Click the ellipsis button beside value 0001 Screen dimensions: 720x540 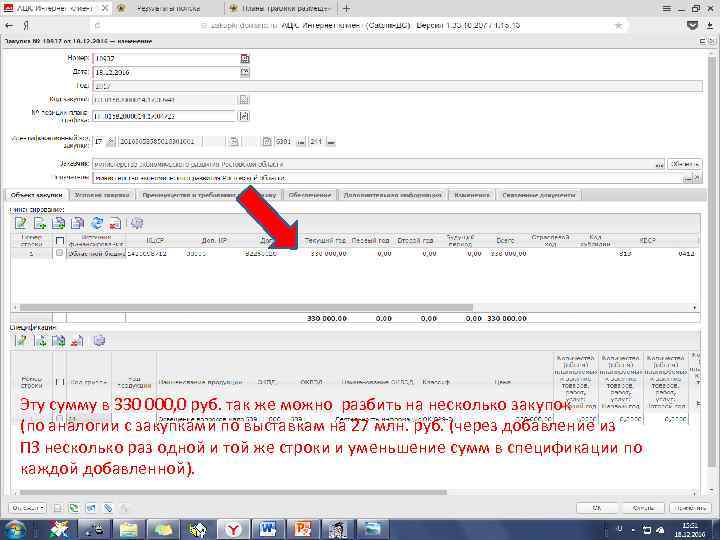tap(301, 142)
